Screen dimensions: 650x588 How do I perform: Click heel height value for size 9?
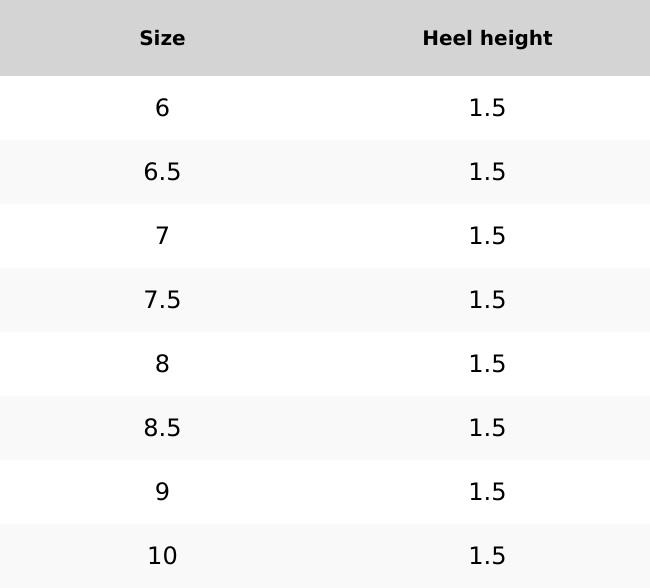click(487, 492)
